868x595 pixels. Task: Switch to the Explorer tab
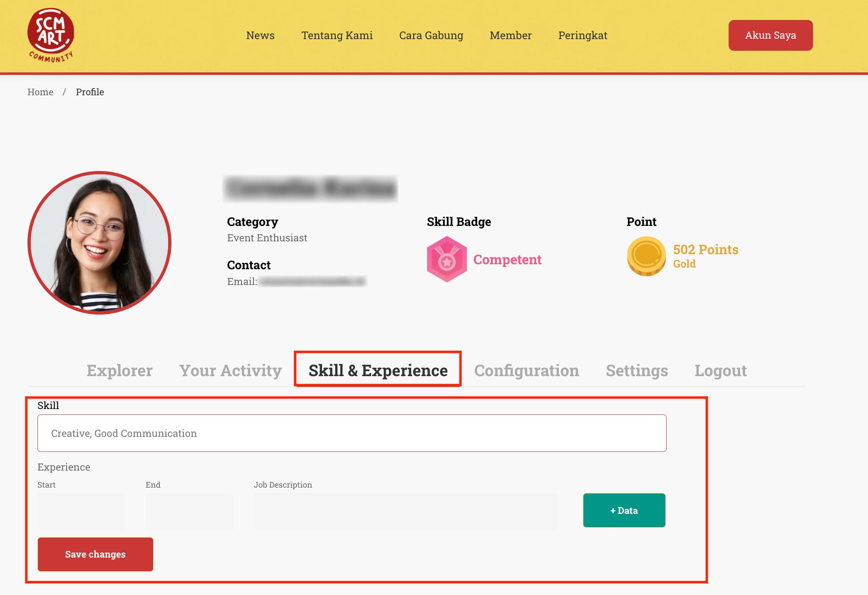coord(119,370)
